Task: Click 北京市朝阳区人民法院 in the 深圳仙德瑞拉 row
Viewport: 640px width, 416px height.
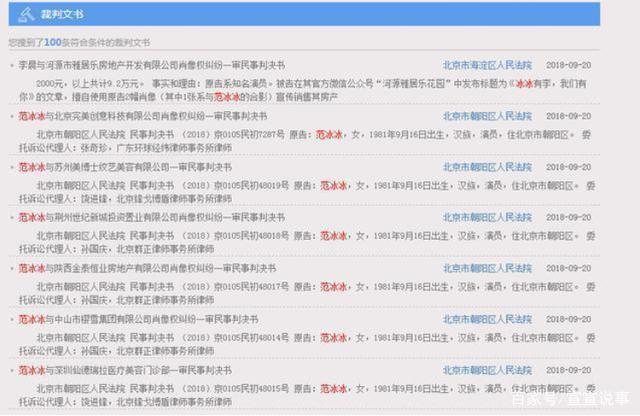Action: click(487, 370)
